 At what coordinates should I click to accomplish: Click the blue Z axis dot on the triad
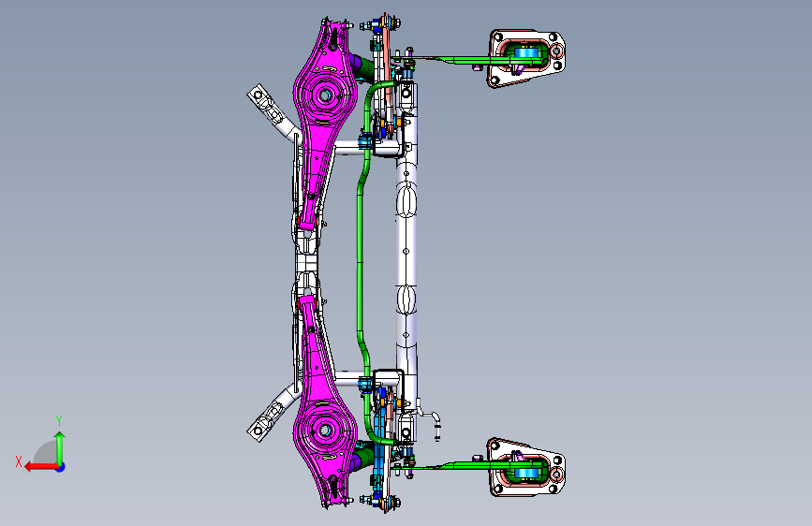(61, 467)
